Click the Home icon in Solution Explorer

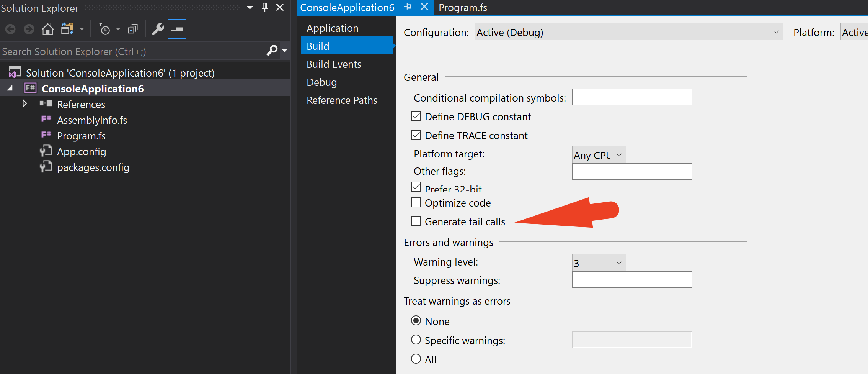point(47,29)
